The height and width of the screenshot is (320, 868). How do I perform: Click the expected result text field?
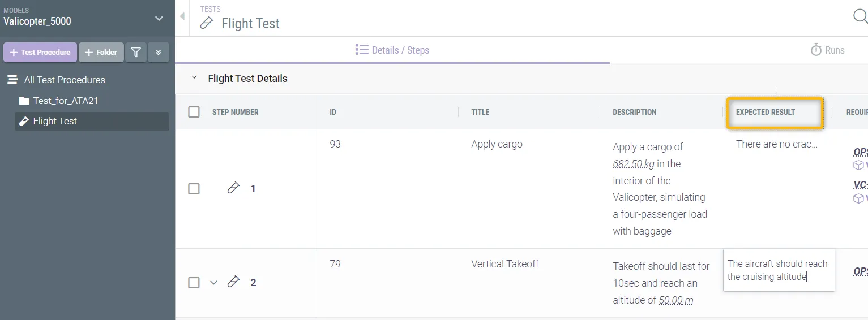[779, 270]
